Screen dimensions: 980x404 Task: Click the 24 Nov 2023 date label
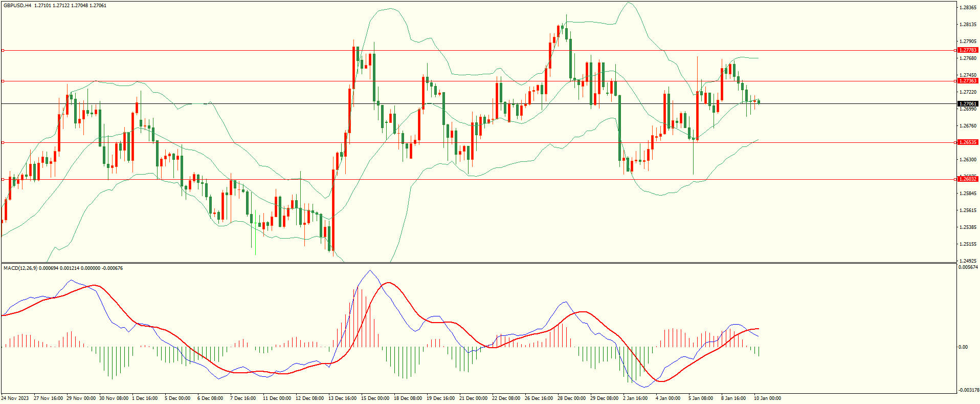coord(15,398)
